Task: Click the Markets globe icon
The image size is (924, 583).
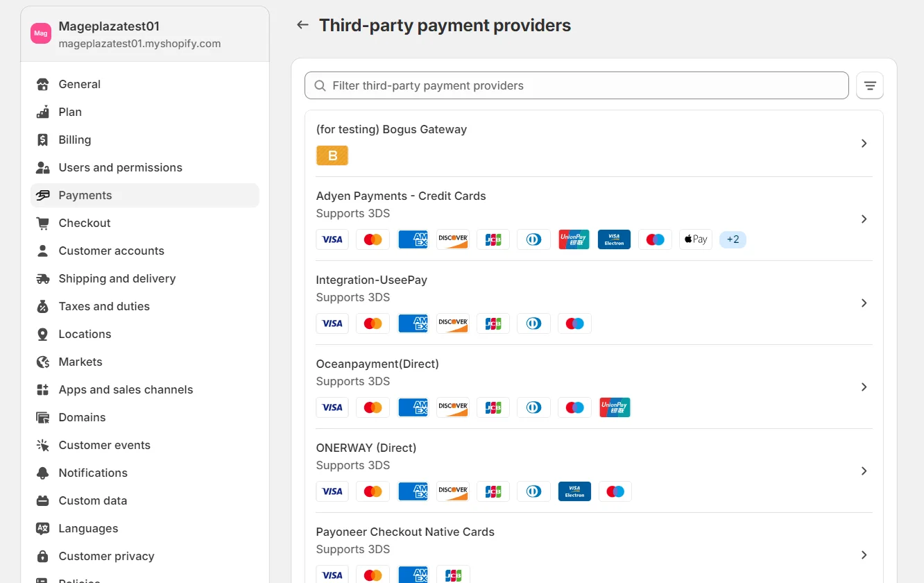Action: tap(43, 362)
